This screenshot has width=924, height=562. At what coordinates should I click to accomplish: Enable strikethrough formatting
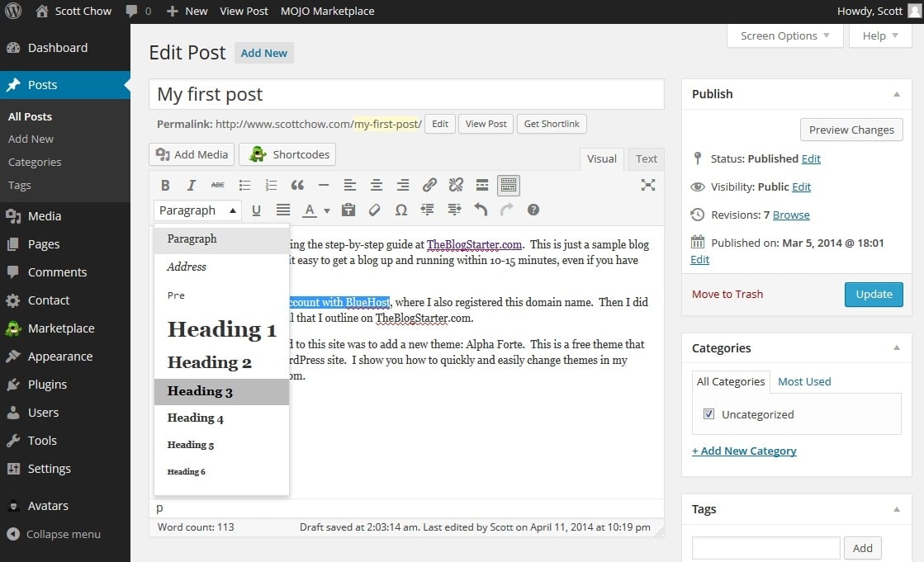click(217, 185)
